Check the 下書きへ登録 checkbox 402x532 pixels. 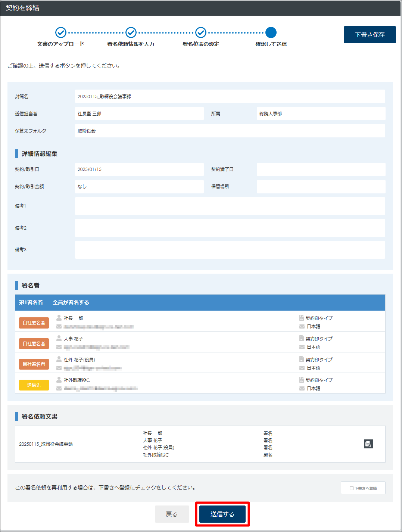pyautogui.click(x=352, y=488)
